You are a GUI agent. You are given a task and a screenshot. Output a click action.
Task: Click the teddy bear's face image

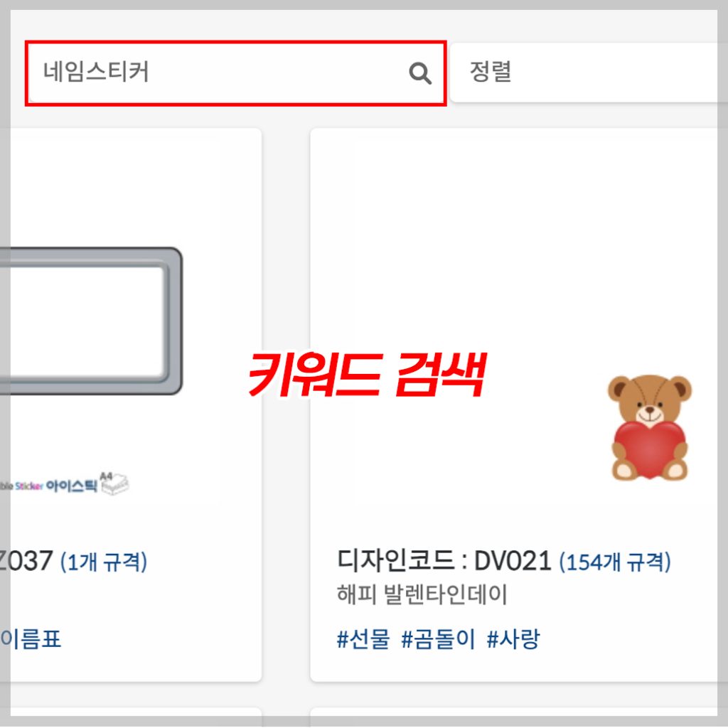pos(650,398)
